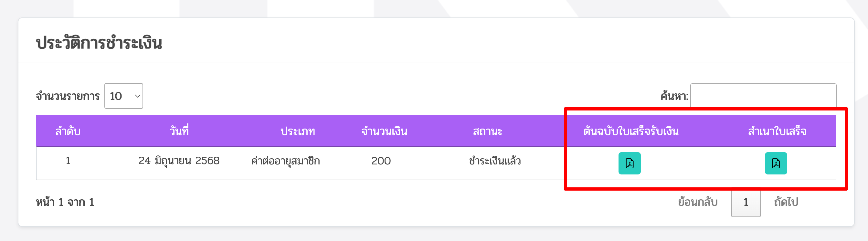Click the ค้นหา search input field
Image resolution: width=868 pixels, height=241 pixels.
[x=763, y=96]
